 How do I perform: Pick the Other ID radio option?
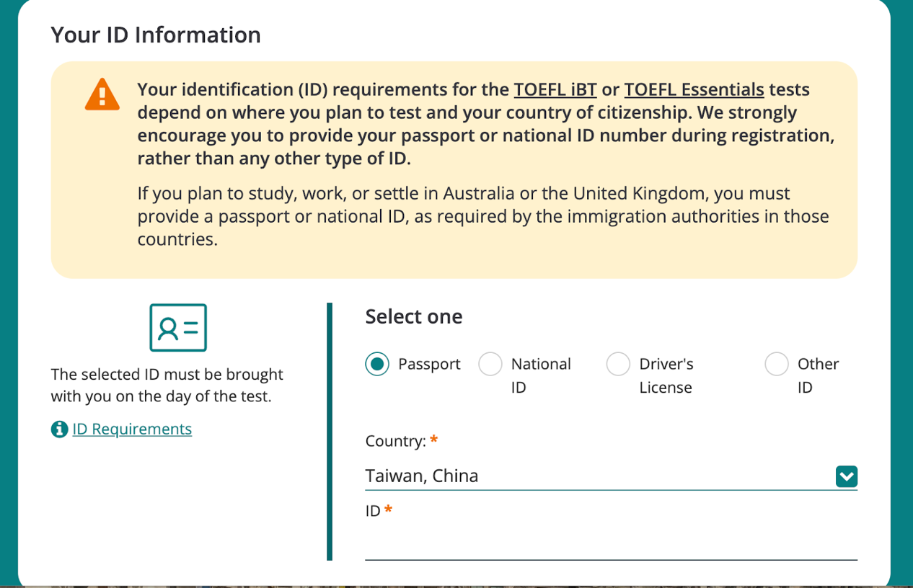click(777, 364)
